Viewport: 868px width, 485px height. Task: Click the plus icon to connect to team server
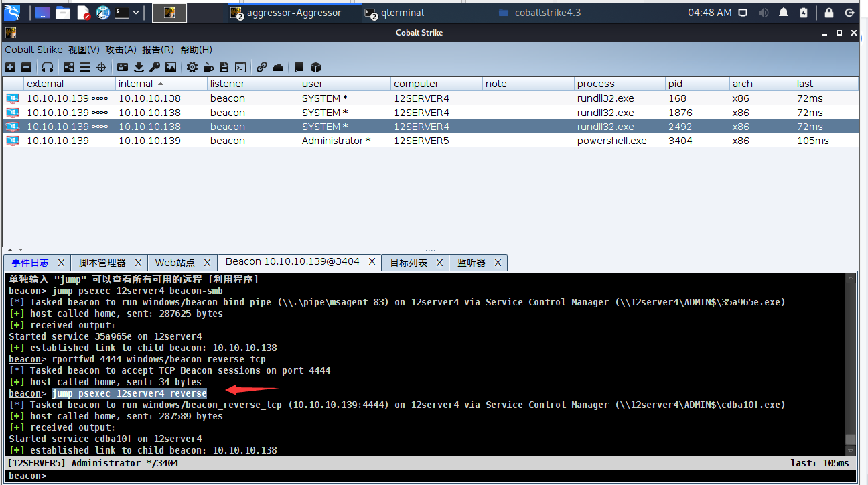(x=10, y=67)
